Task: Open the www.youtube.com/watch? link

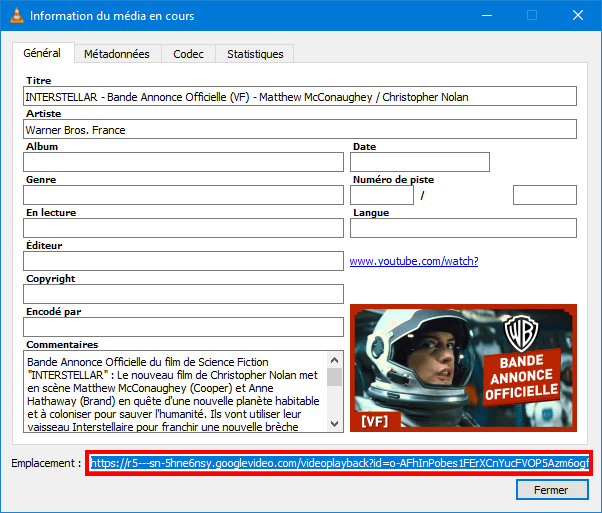Action: 414,261
